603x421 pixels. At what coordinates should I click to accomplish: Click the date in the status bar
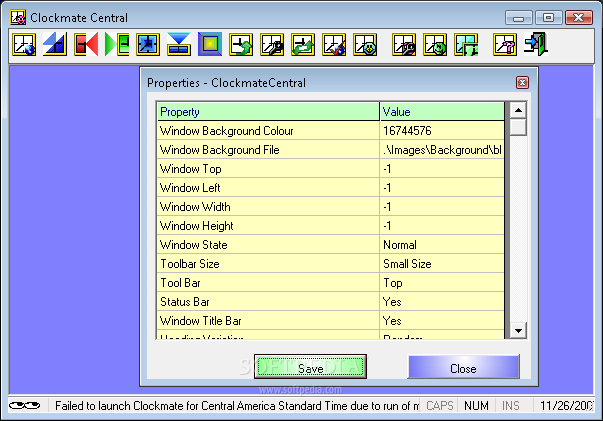tap(566, 406)
